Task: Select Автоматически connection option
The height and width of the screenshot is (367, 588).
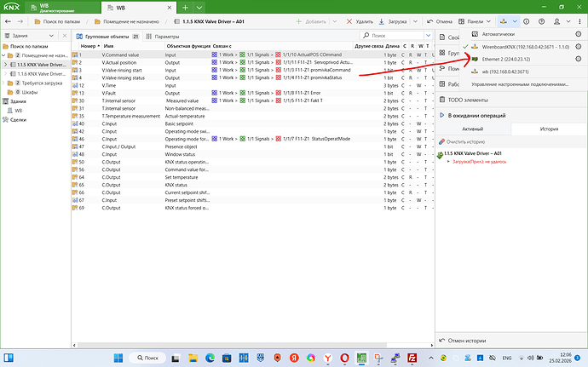Action: point(498,34)
